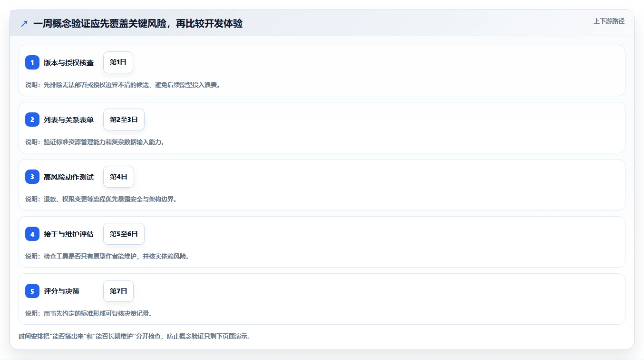Click the step title 版本与授权核查
Image resolution: width=644 pixels, height=360 pixels.
point(68,62)
